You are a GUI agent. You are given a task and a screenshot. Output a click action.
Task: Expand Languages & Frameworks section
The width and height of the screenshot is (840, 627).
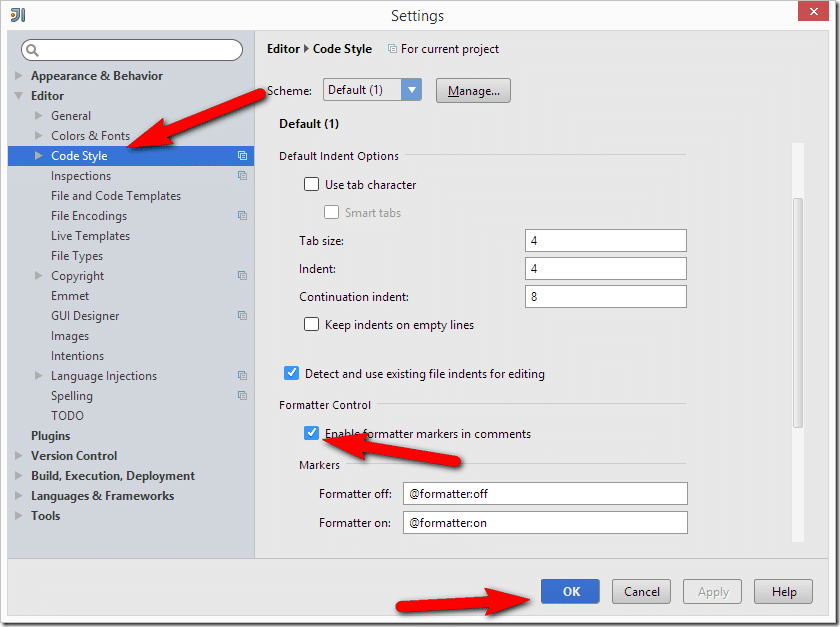point(19,495)
